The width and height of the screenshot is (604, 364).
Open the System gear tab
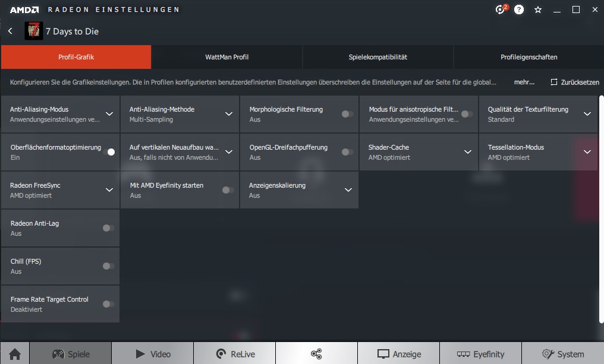pos(563,354)
